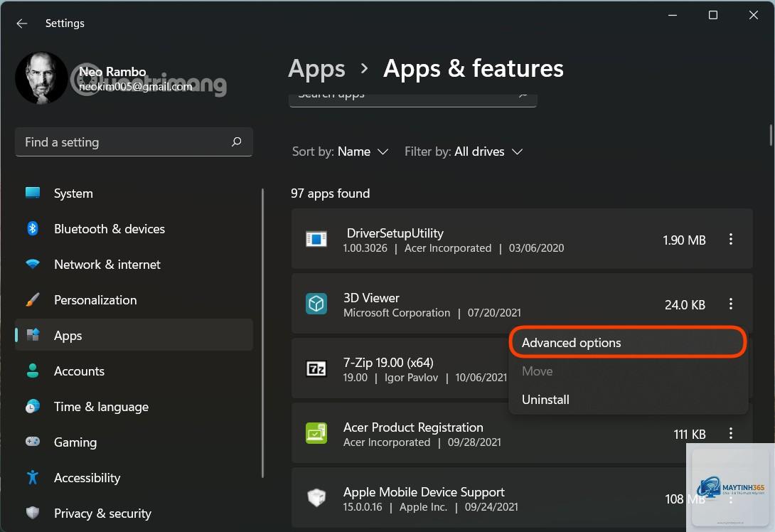Click the search magnifier in Find a setting
This screenshot has height=532, width=775.
pos(236,142)
